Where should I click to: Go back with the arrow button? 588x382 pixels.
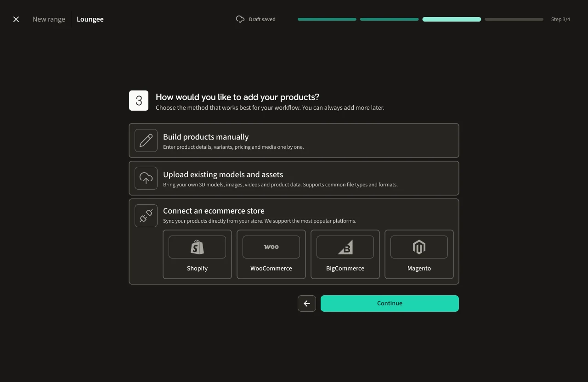point(307,303)
